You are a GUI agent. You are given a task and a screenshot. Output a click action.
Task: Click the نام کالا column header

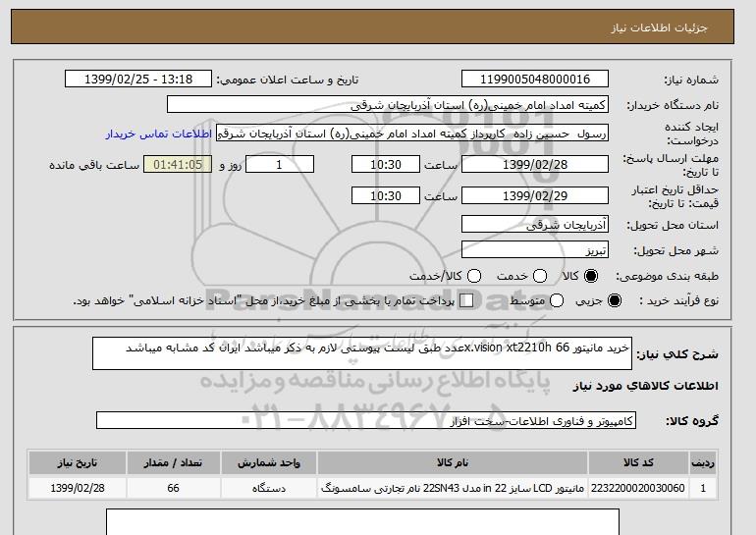pyautogui.click(x=453, y=462)
